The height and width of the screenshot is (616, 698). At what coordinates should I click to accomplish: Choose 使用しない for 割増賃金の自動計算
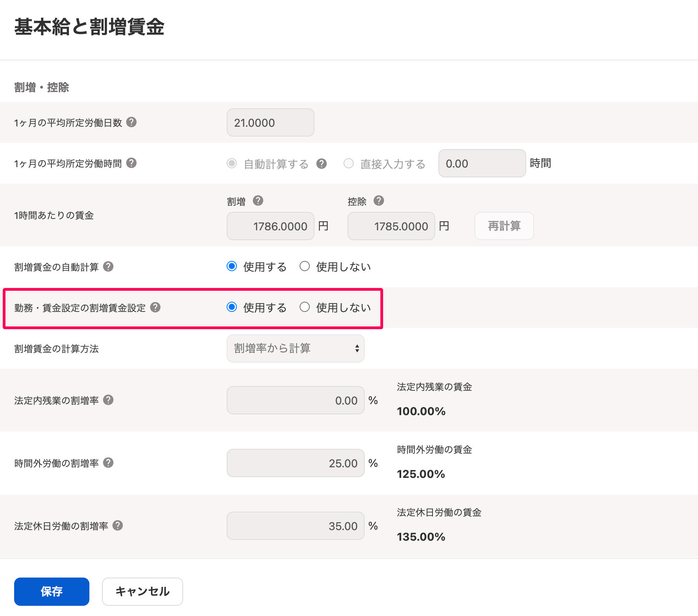point(305,266)
